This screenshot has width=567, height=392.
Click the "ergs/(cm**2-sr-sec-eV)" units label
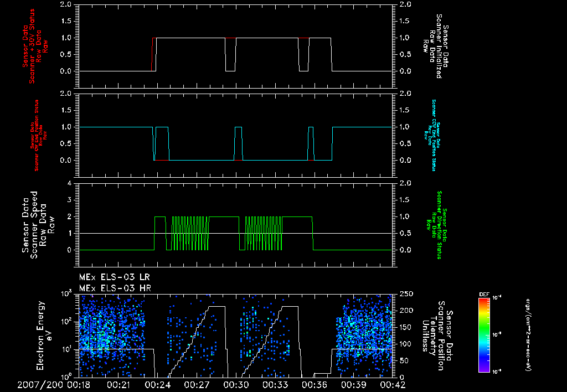tap(528, 335)
